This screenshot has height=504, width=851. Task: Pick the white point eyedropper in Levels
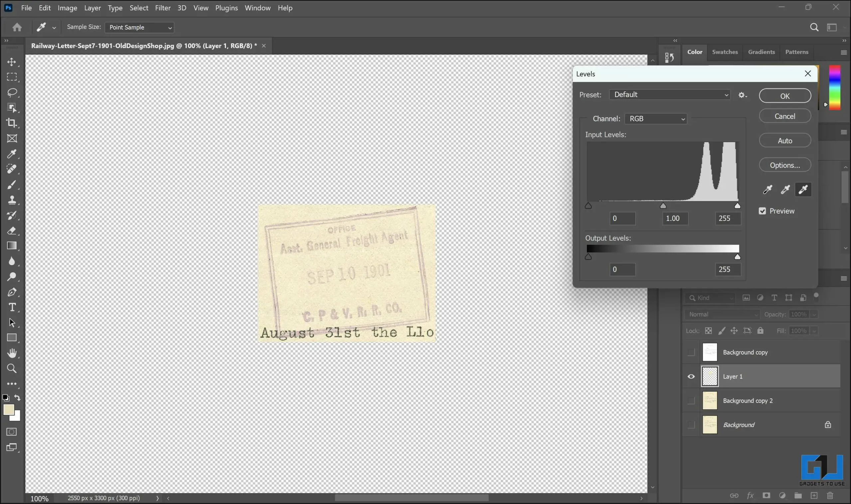click(x=803, y=189)
